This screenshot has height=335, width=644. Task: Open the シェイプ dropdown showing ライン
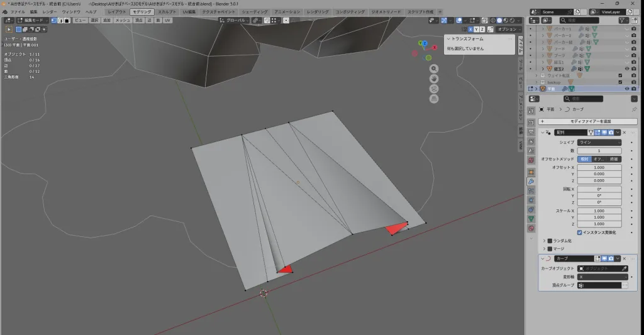coord(599,143)
